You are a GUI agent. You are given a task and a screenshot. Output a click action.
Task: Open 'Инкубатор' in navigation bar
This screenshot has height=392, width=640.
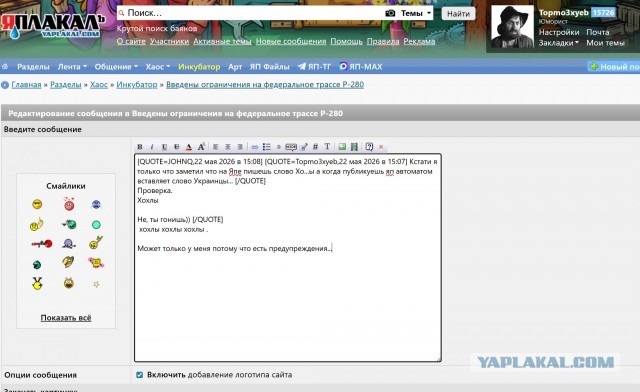coord(199,67)
